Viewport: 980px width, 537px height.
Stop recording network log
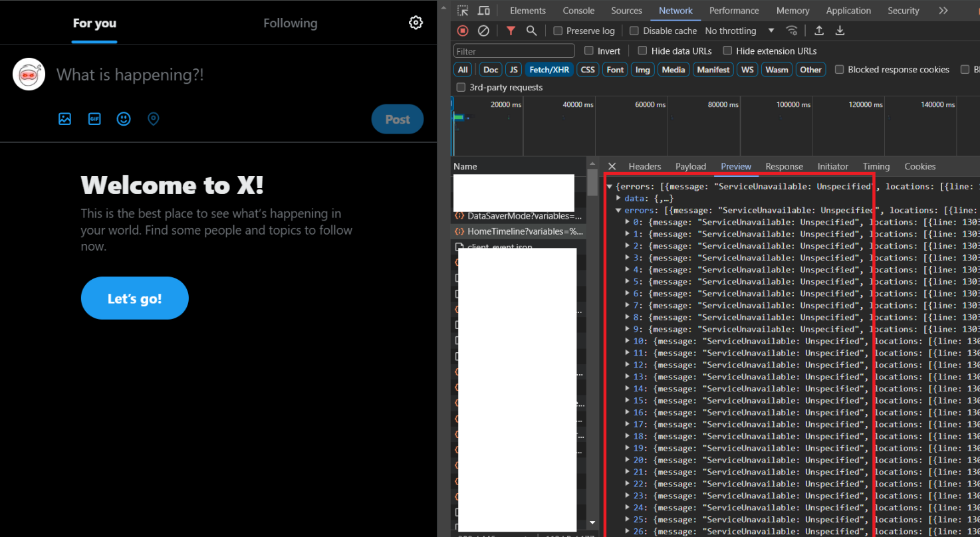(463, 31)
